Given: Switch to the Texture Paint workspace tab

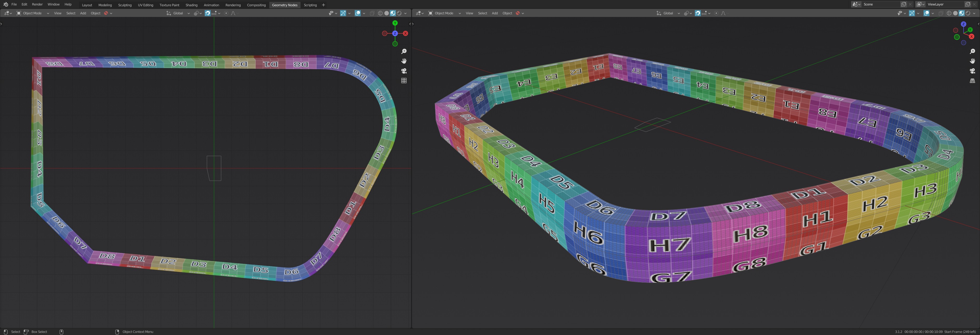Looking at the screenshot, I should tap(169, 5).
